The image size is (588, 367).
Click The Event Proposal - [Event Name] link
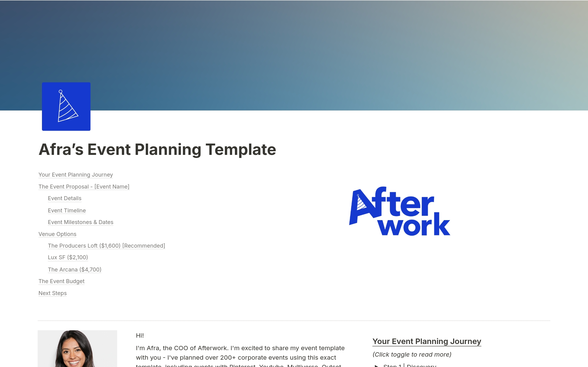(84, 186)
